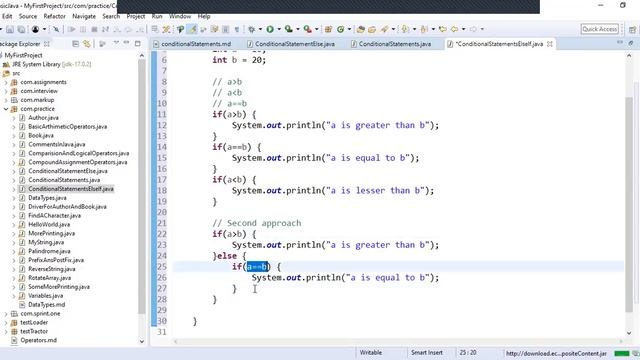This screenshot has height=360, width=640.
Task: Click the New Java Class icon
Action: click(x=340, y=29)
